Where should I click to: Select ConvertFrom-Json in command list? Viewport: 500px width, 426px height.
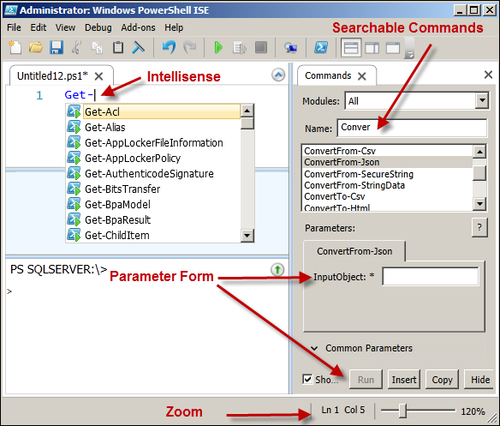click(388, 162)
